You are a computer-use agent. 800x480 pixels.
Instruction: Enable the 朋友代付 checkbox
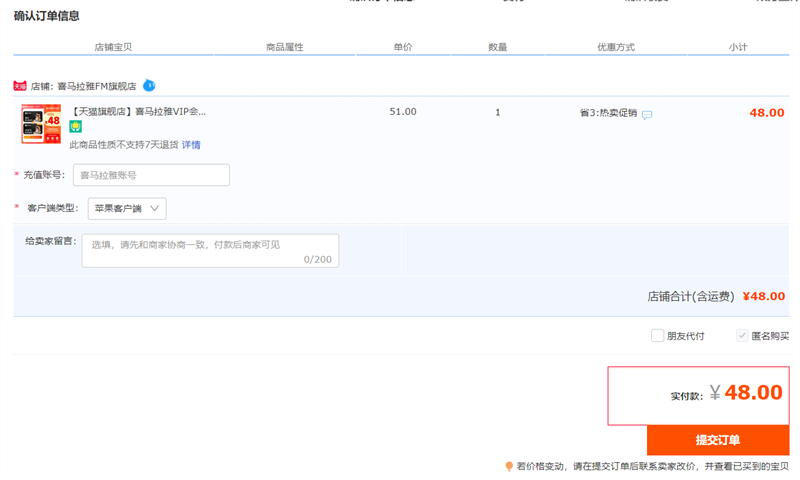(x=657, y=336)
